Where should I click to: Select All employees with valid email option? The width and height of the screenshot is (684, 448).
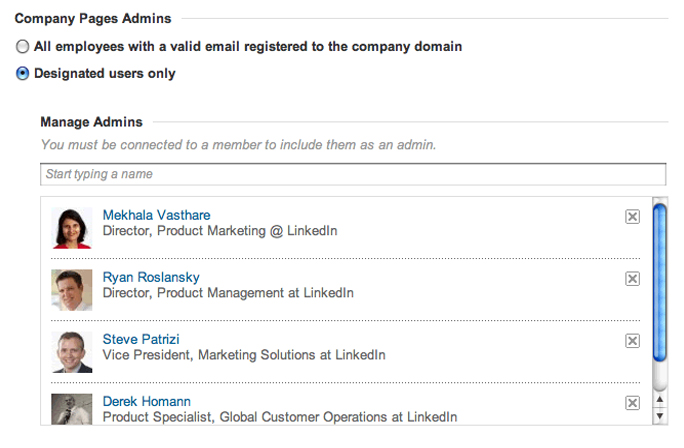point(22,46)
